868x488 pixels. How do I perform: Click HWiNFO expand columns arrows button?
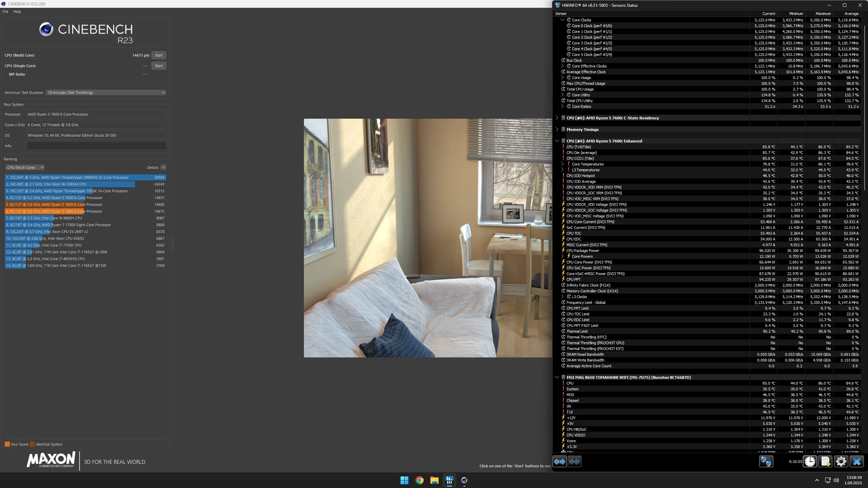tap(560, 462)
